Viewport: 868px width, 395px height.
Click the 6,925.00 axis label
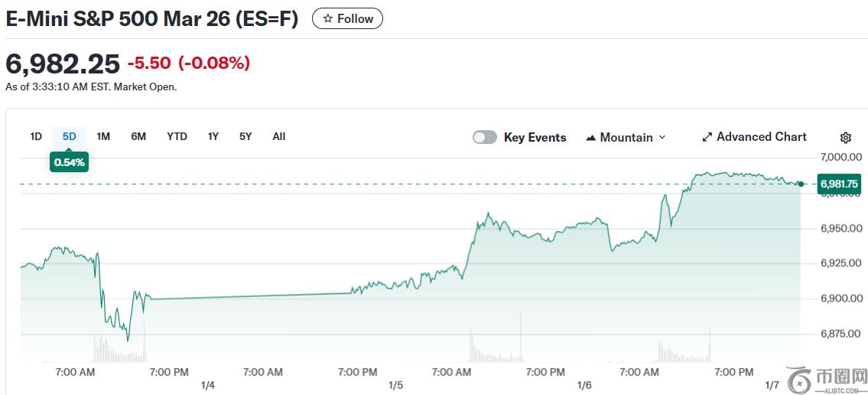[x=840, y=263]
